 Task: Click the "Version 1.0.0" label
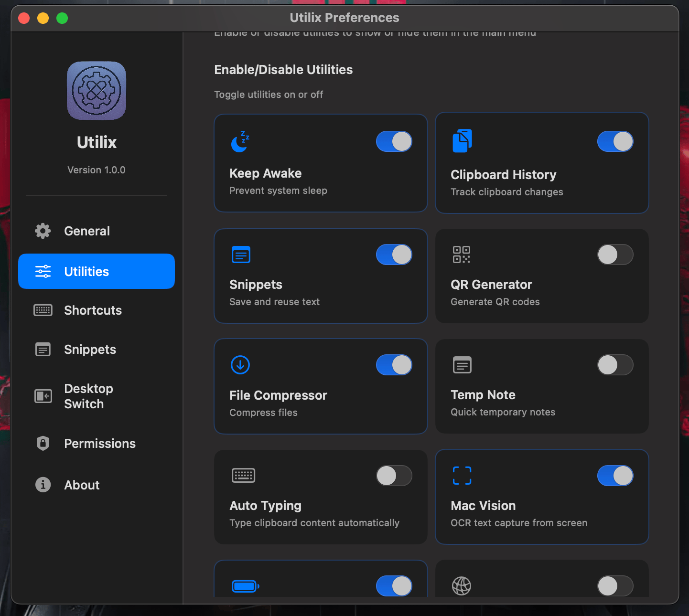point(97,170)
